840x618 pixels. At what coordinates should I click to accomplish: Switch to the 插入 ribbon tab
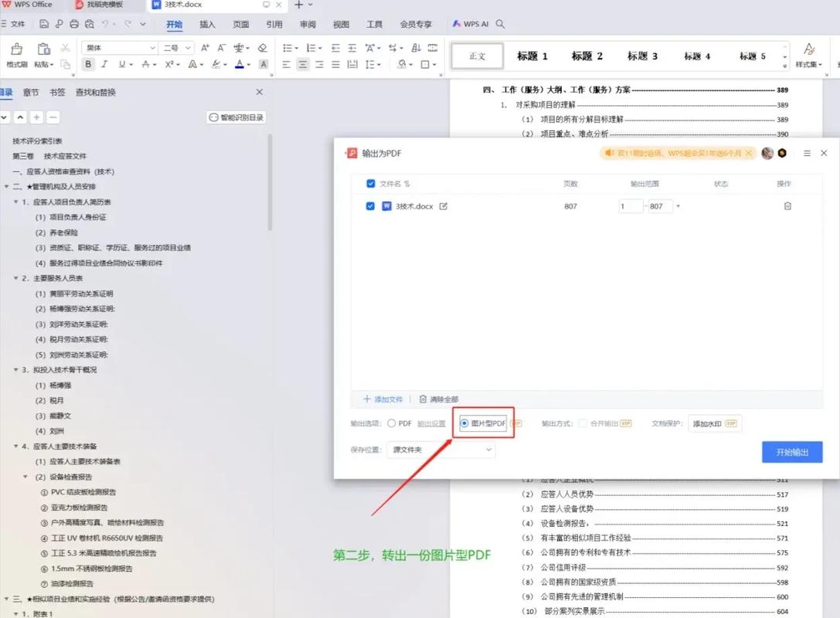click(x=207, y=24)
